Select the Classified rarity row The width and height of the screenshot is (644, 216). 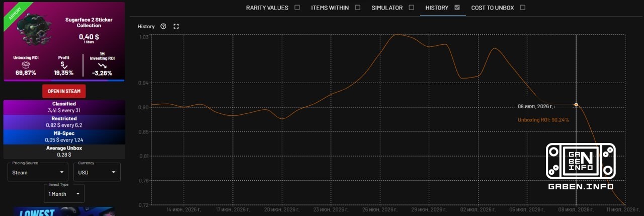(x=64, y=107)
